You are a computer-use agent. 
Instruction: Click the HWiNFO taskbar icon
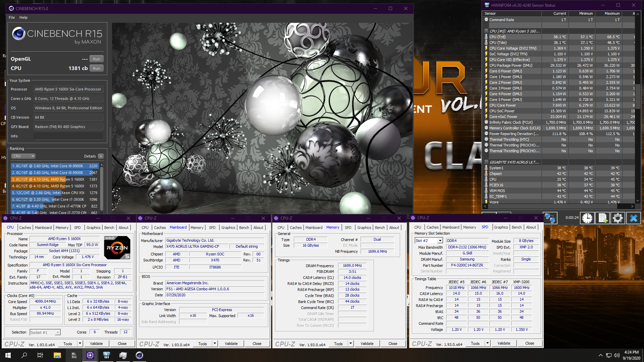[106, 355]
